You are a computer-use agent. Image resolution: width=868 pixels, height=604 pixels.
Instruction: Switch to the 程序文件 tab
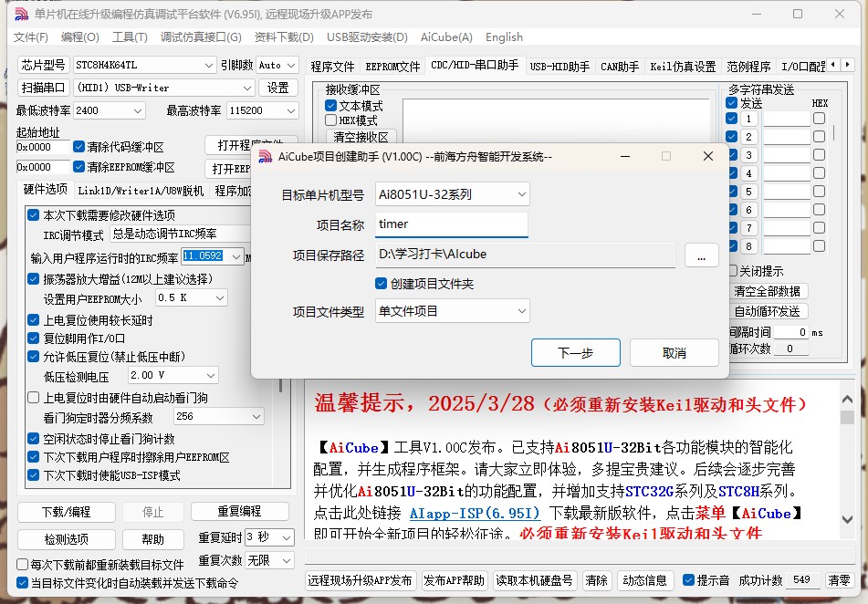[x=332, y=67]
